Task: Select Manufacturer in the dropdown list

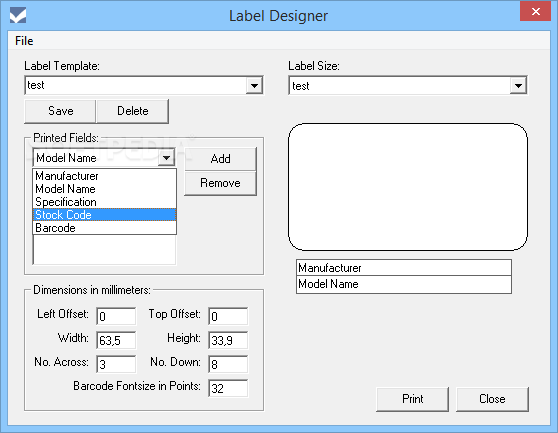Action: pos(105,176)
